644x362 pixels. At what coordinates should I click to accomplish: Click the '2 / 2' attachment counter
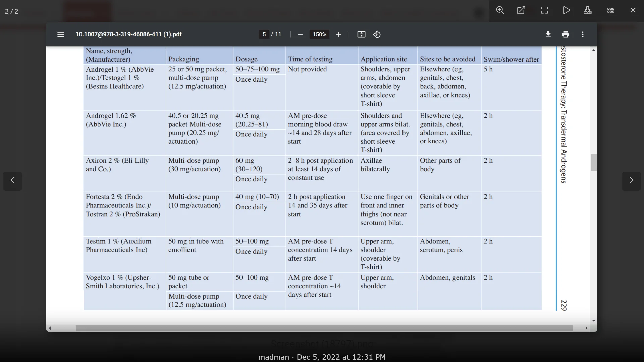point(12,11)
